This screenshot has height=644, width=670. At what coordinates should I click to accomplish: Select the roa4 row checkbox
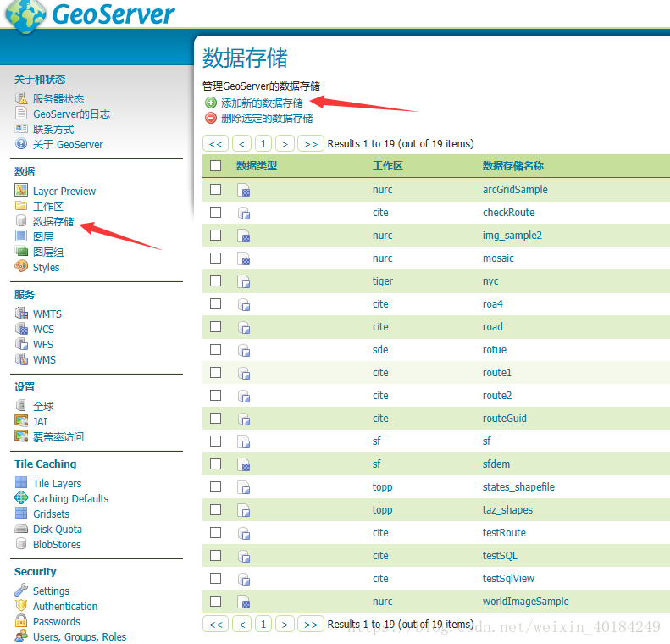(216, 304)
